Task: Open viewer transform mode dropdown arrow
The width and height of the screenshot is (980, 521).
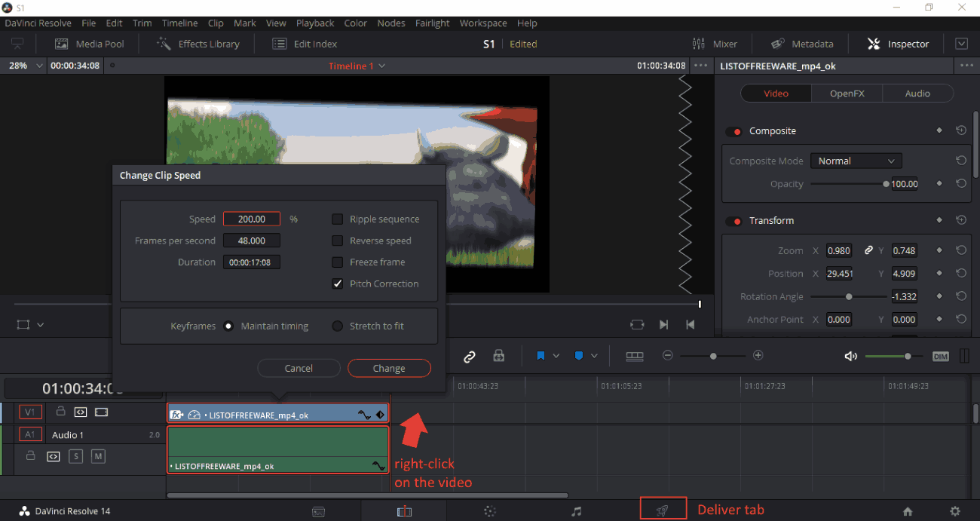Action: tap(41, 325)
